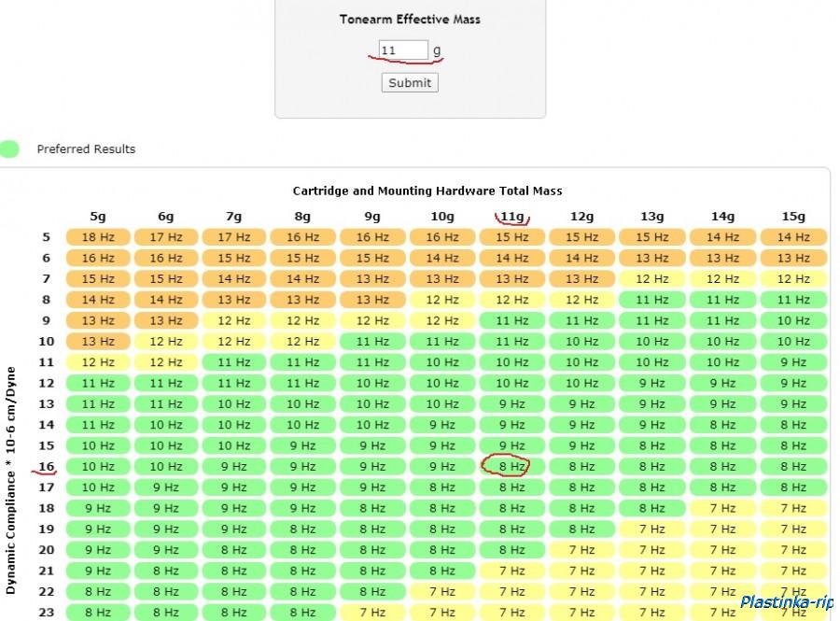
Task: Select the red-circled 8 Hz cell
Action: click(511, 466)
